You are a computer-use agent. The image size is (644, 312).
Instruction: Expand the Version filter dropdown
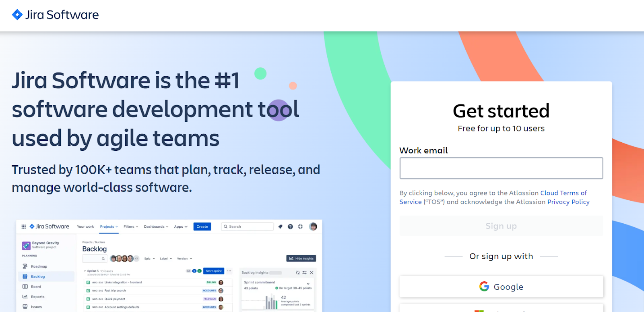(x=185, y=259)
